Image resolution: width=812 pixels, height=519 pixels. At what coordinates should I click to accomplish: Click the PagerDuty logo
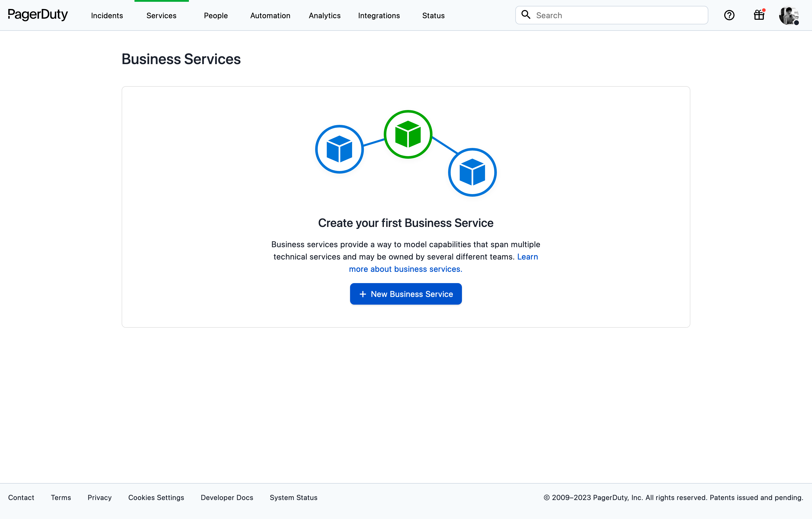point(38,15)
